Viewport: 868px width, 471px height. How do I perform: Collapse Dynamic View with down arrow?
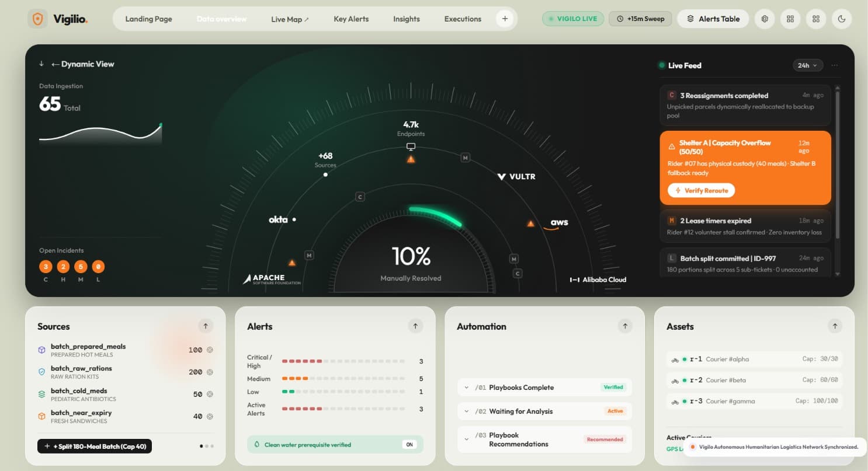[41, 64]
